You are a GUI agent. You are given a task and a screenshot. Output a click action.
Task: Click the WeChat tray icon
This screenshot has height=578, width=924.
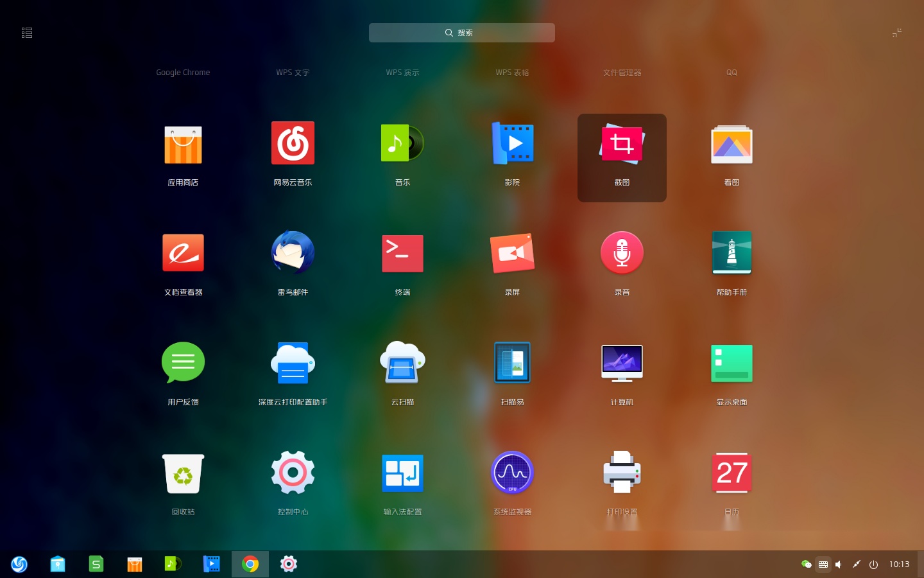[x=807, y=565]
